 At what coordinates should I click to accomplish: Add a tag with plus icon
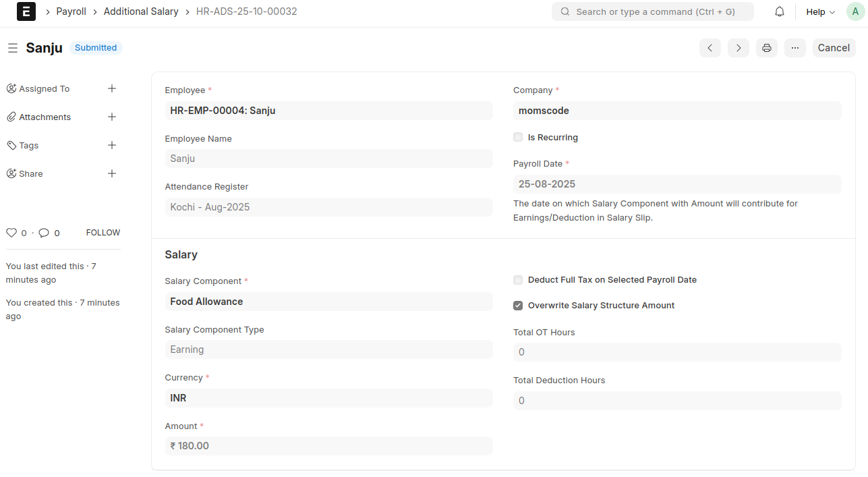coord(112,145)
